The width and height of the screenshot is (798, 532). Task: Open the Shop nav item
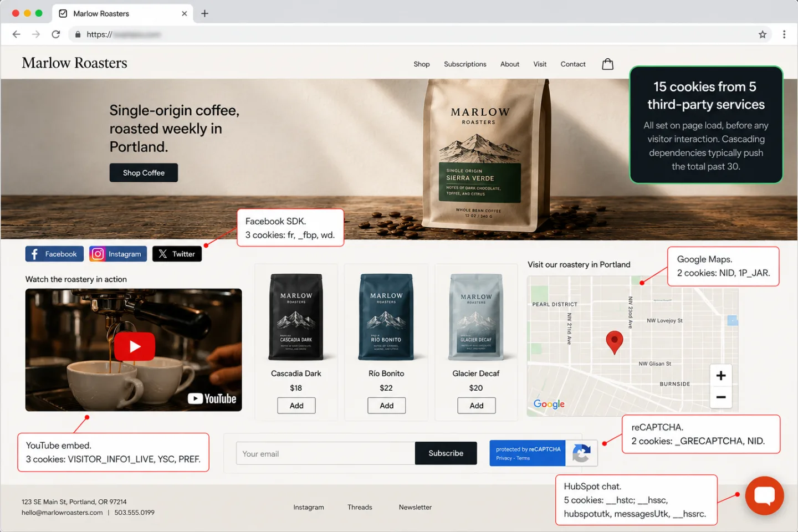point(421,64)
